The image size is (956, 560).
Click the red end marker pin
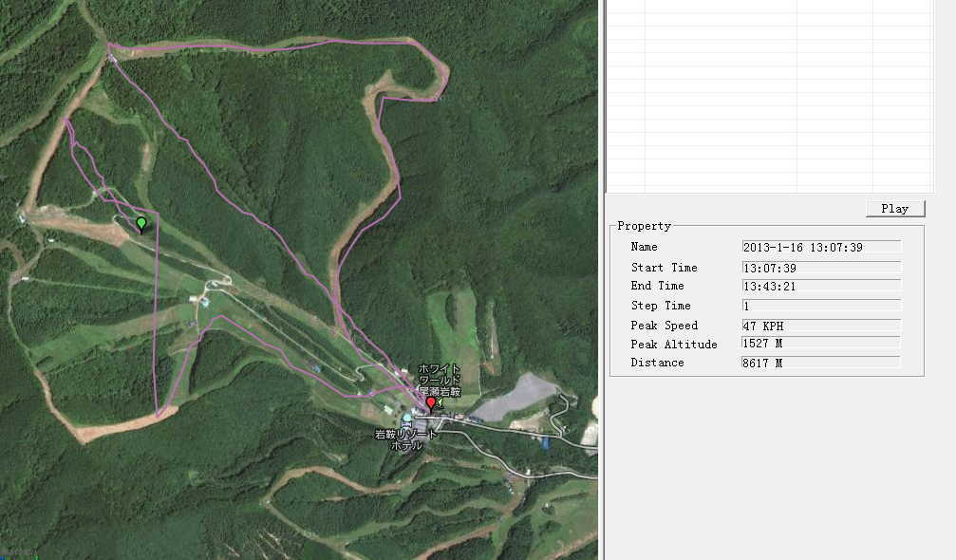click(430, 404)
